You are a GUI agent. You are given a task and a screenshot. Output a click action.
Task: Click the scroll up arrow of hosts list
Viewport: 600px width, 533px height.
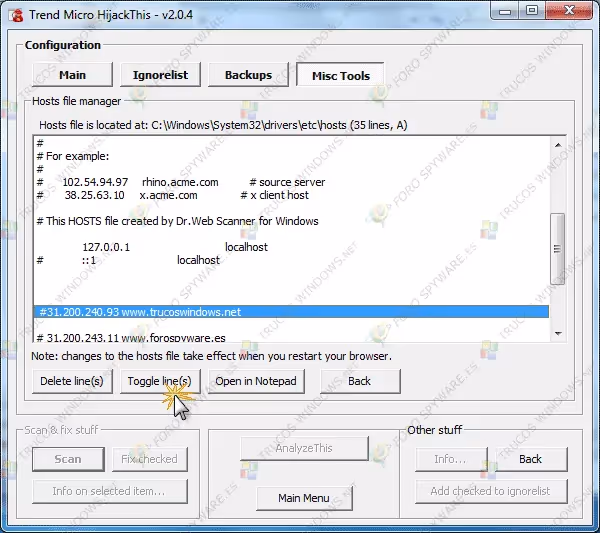(x=558, y=145)
